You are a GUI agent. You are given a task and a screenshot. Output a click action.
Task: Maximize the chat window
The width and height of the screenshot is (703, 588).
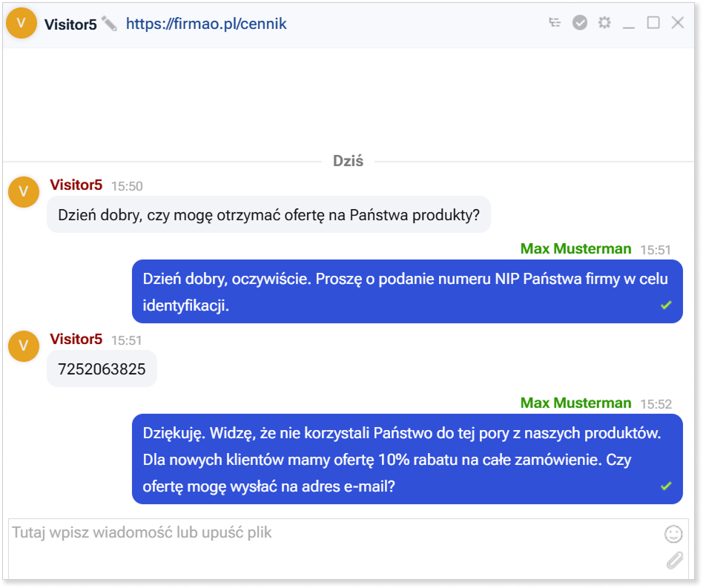653,23
